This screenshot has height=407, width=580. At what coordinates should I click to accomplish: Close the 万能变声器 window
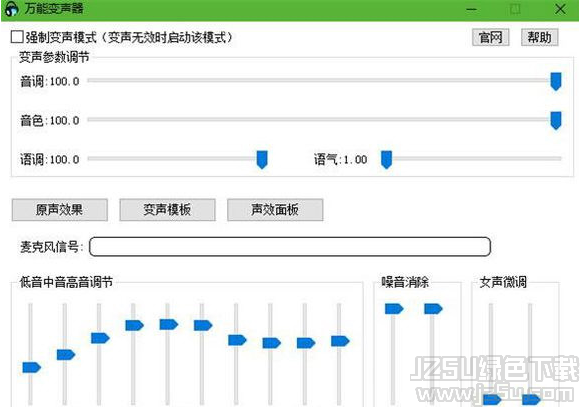560,9
